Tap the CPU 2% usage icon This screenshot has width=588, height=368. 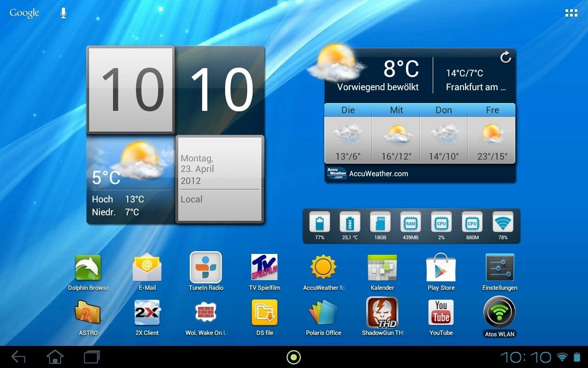click(441, 222)
